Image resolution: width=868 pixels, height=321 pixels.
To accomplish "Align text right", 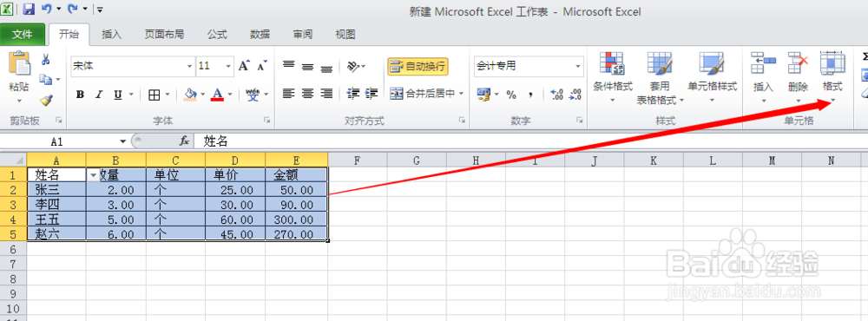I will [x=326, y=94].
